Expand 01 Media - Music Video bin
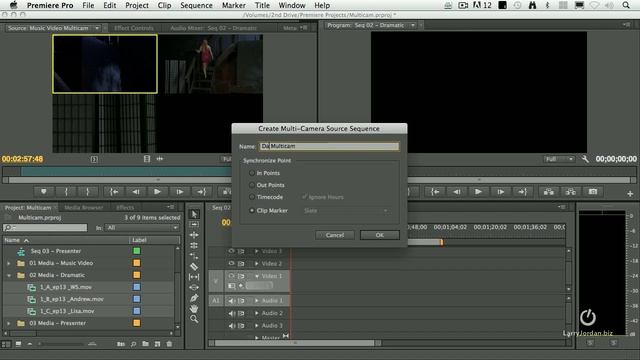640x360 pixels. click(x=9, y=263)
